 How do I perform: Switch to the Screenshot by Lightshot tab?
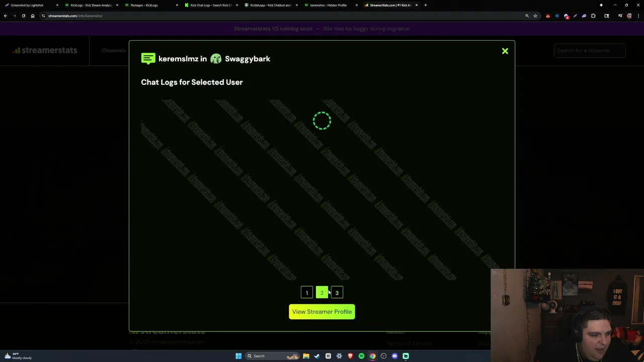click(x=30, y=5)
